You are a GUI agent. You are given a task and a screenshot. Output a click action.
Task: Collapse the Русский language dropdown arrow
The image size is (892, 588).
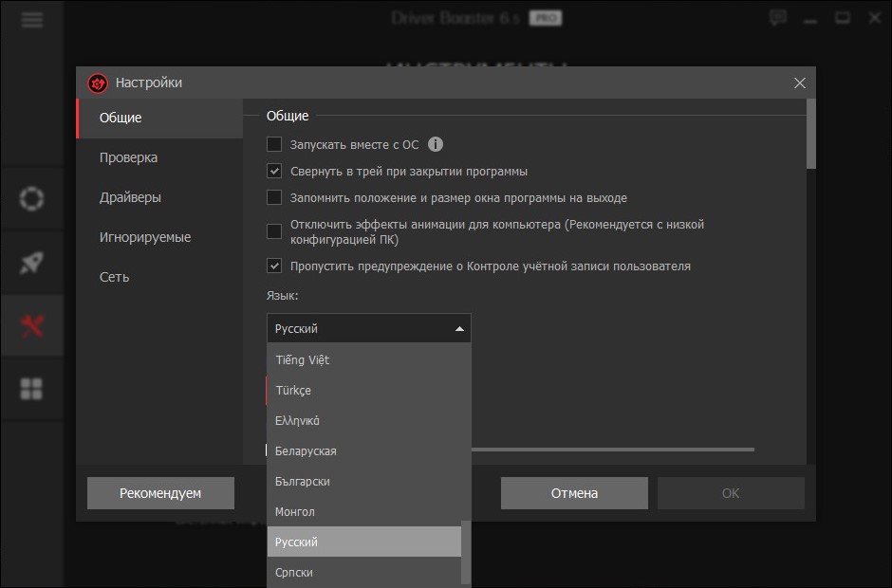[x=459, y=329]
